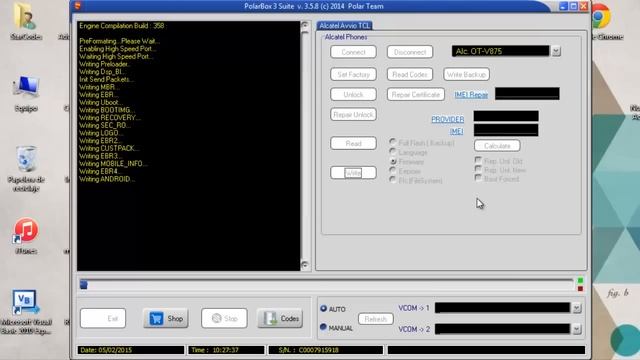Screen dimensions: 640x360
Task: Click the Time status bar field
Action: tap(226, 350)
